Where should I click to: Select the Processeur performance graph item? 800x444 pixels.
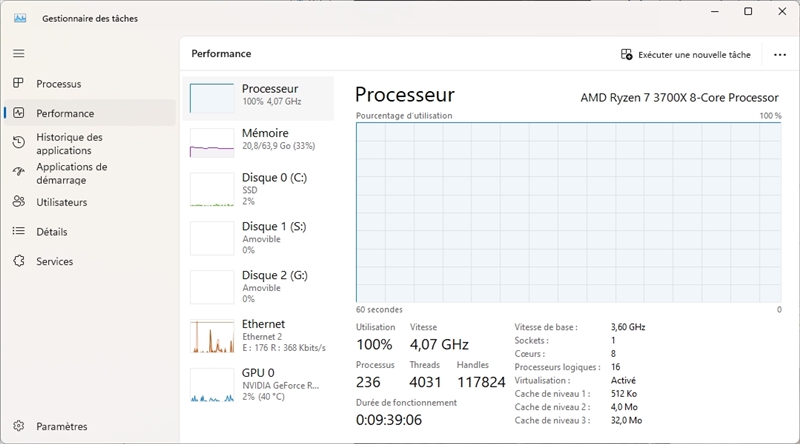tap(260, 98)
